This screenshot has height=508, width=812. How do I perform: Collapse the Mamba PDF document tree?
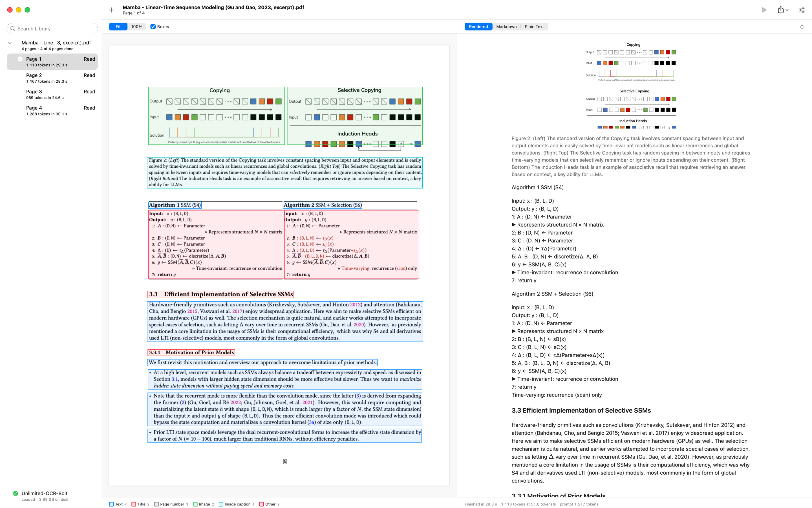10,43
